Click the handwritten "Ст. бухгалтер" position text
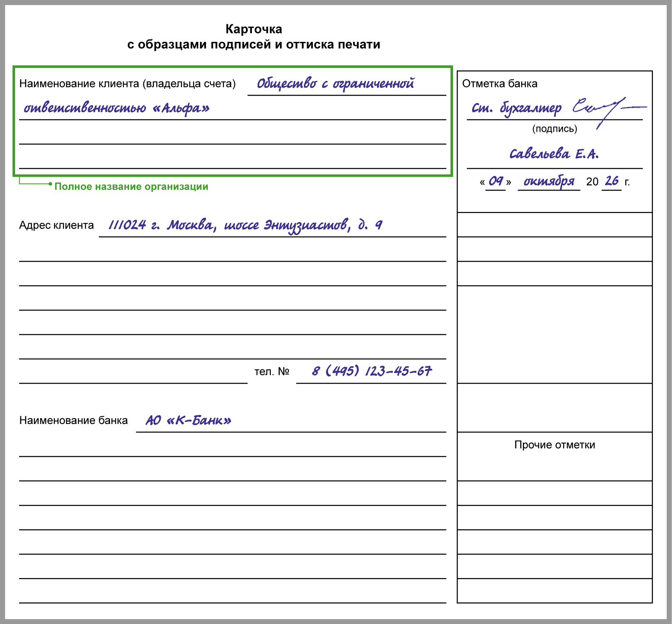The width and height of the screenshot is (672, 624). 516,108
